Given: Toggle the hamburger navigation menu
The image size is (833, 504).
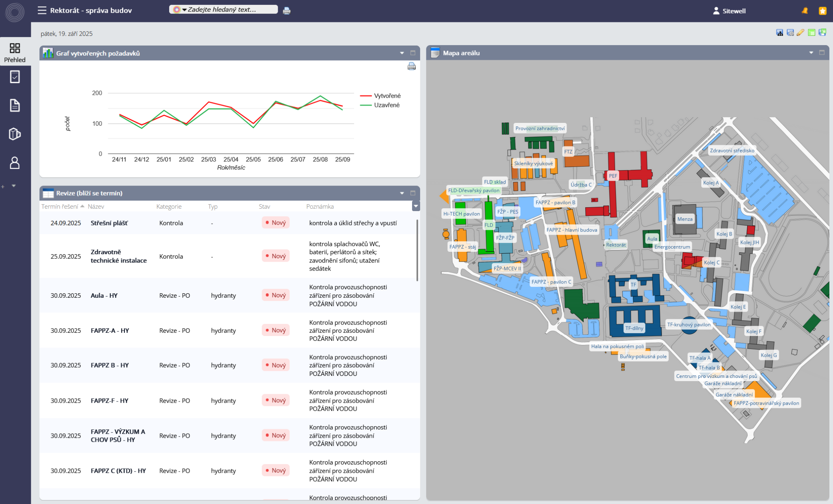Looking at the screenshot, I should tap(42, 10).
